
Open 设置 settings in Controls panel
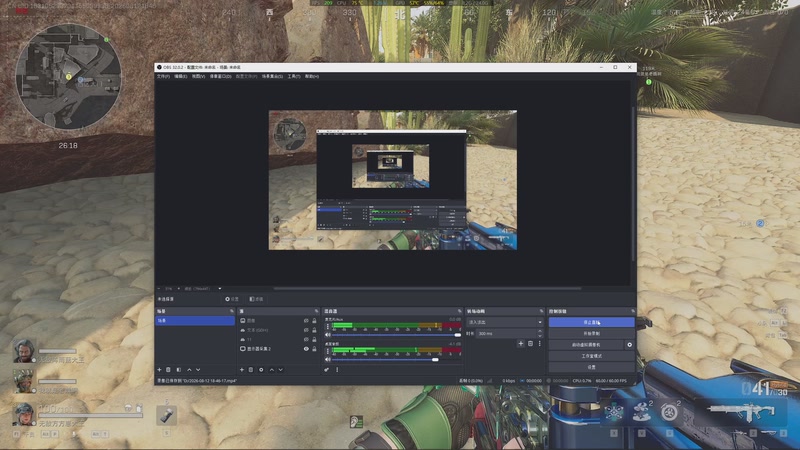tap(591, 367)
